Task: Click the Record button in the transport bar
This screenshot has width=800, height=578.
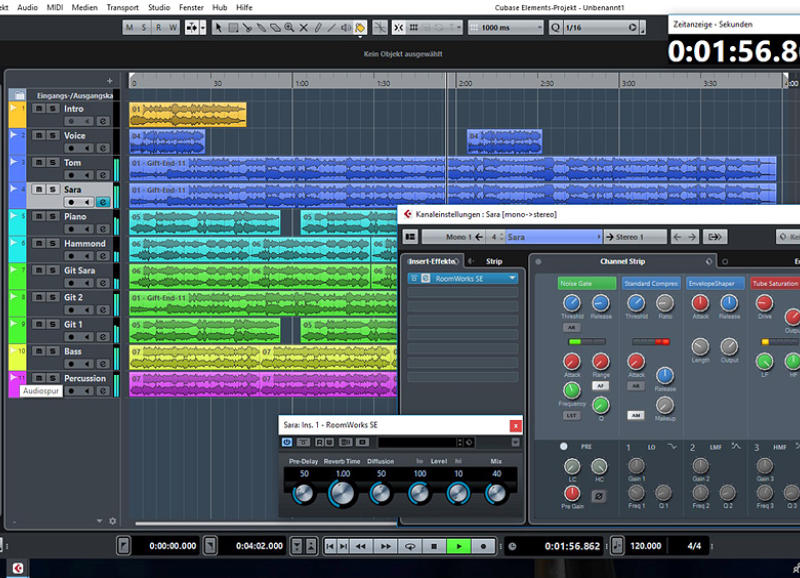Action: click(x=483, y=546)
